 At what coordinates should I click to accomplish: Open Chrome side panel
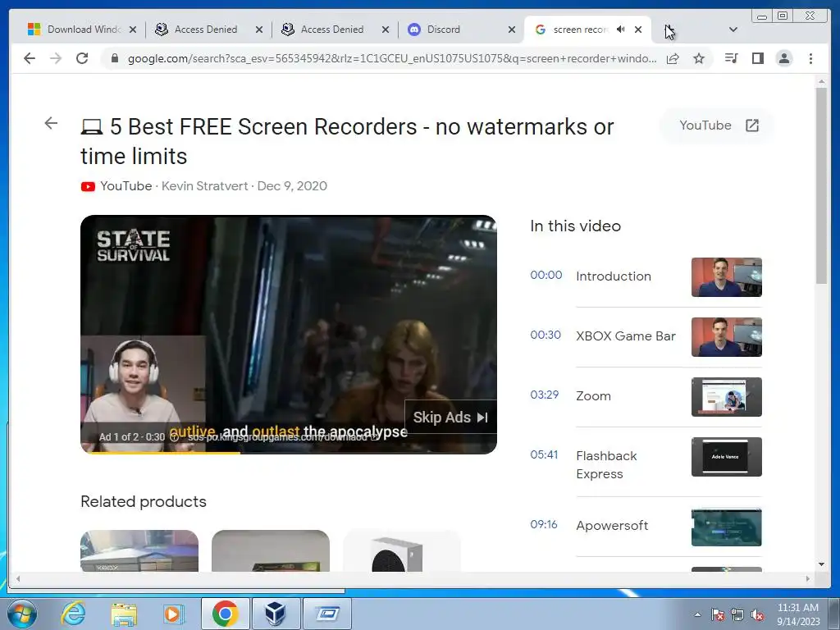757,58
